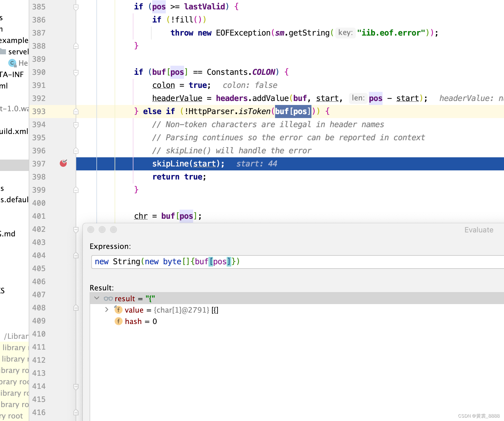Click the glasses watch icon beside result
This screenshot has height=421, width=504.
point(108,299)
